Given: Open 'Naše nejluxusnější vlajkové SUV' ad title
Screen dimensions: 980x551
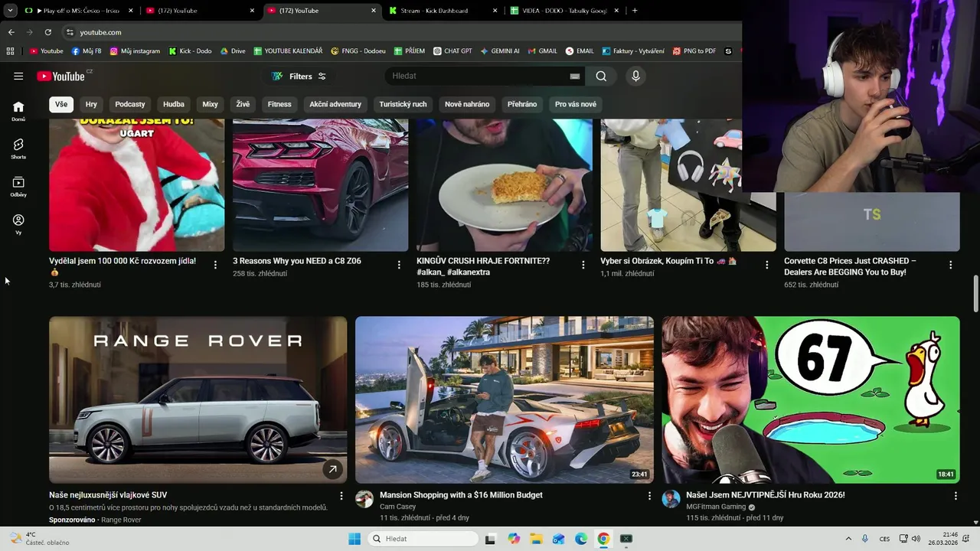Looking at the screenshot, I should 108,495.
